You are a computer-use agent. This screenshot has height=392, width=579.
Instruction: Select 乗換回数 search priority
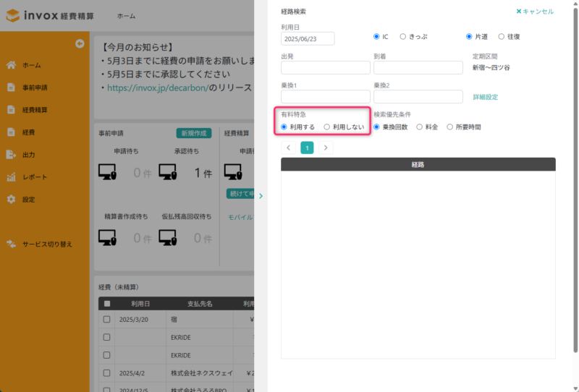tap(376, 127)
